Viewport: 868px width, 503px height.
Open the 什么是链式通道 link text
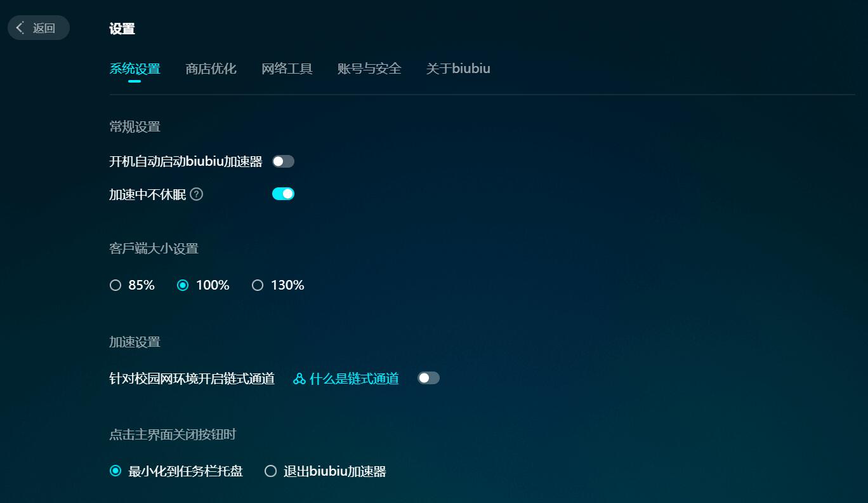(x=354, y=379)
